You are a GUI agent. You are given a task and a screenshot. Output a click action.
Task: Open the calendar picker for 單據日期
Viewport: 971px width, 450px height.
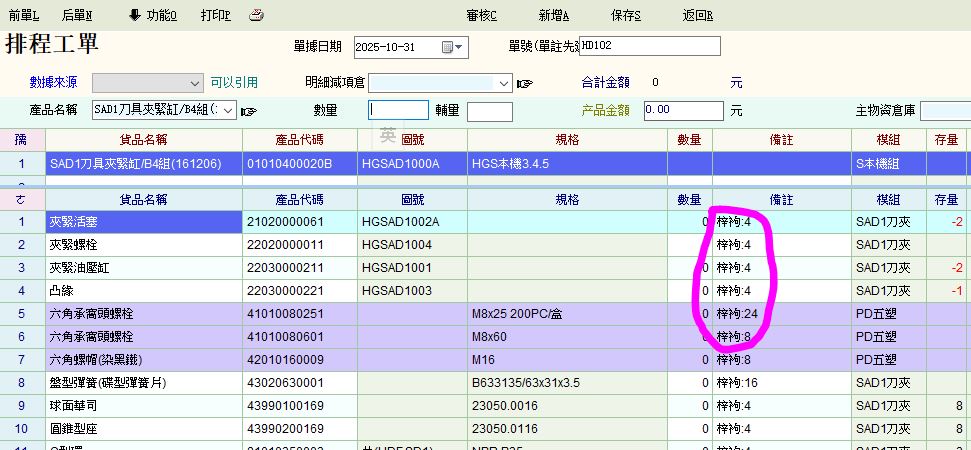[x=449, y=47]
